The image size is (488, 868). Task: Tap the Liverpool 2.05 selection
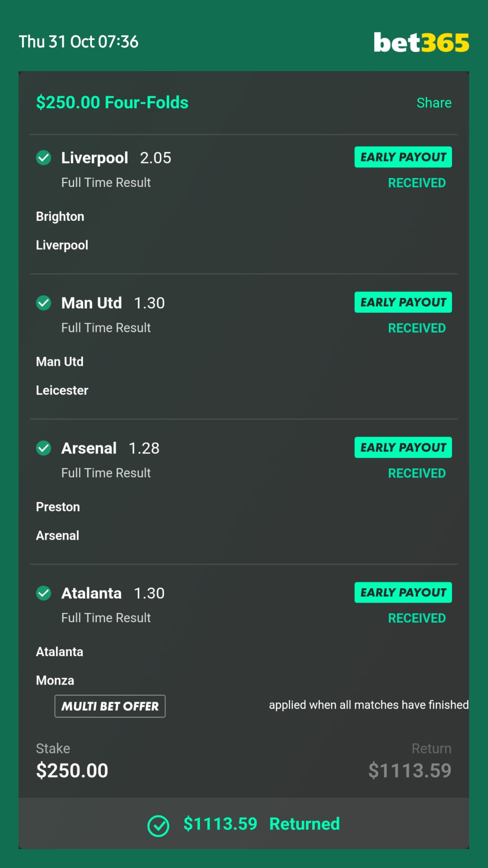[x=116, y=158]
